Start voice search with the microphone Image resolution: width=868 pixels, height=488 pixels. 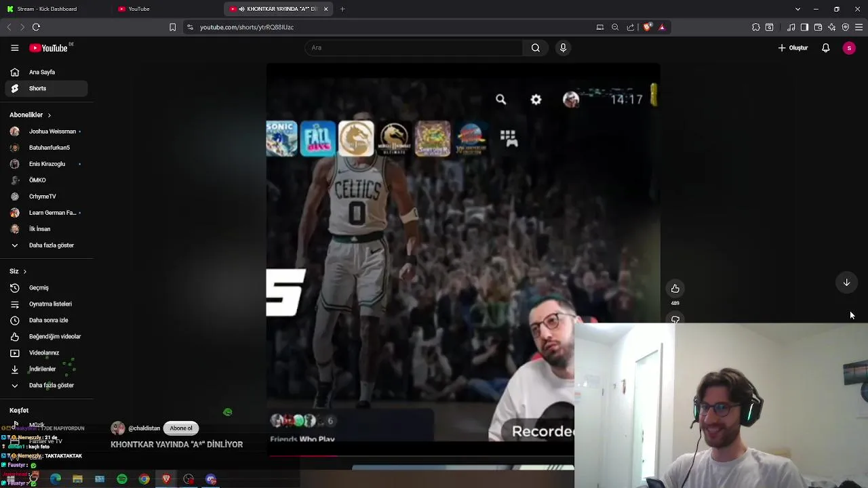[x=563, y=47]
